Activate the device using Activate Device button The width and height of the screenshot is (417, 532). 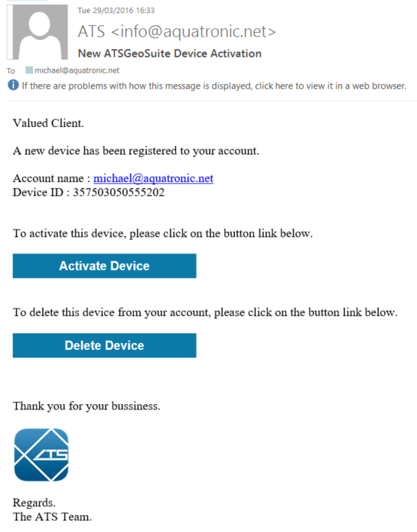point(104,266)
